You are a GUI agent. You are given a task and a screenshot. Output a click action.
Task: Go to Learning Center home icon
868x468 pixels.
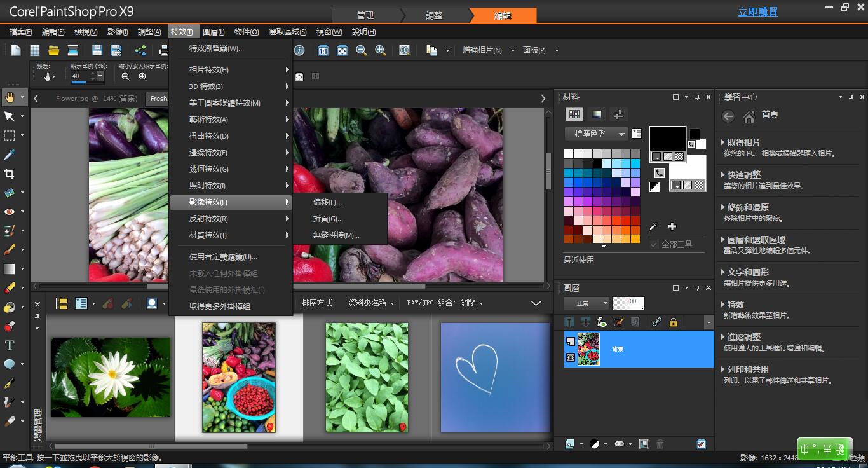749,116
